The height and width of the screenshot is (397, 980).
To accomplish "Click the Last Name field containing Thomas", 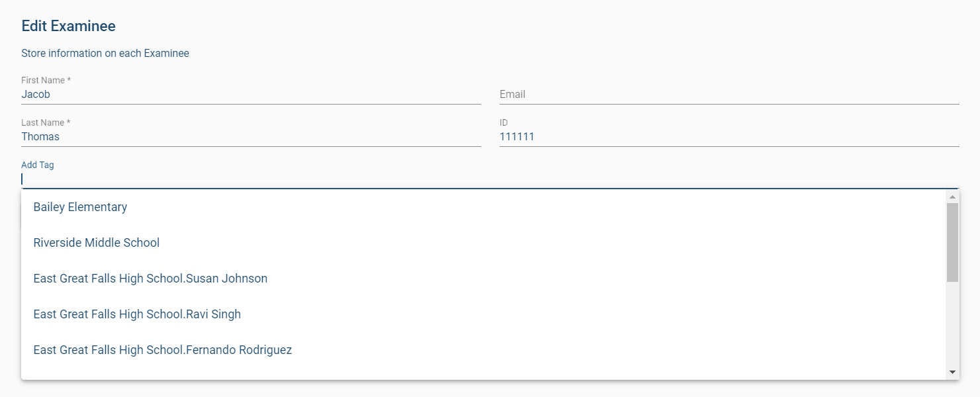I will coord(251,137).
